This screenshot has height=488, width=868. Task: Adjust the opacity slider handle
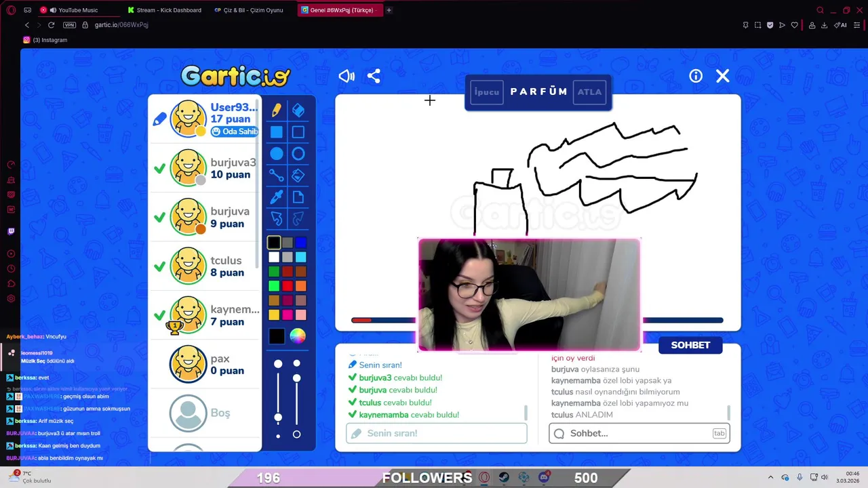(x=296, y=377)
